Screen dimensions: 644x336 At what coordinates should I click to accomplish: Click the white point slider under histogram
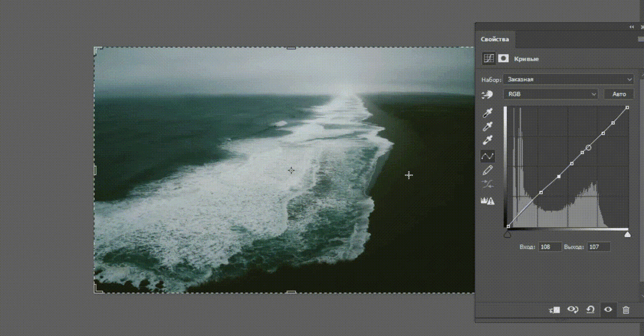[627, 234]
